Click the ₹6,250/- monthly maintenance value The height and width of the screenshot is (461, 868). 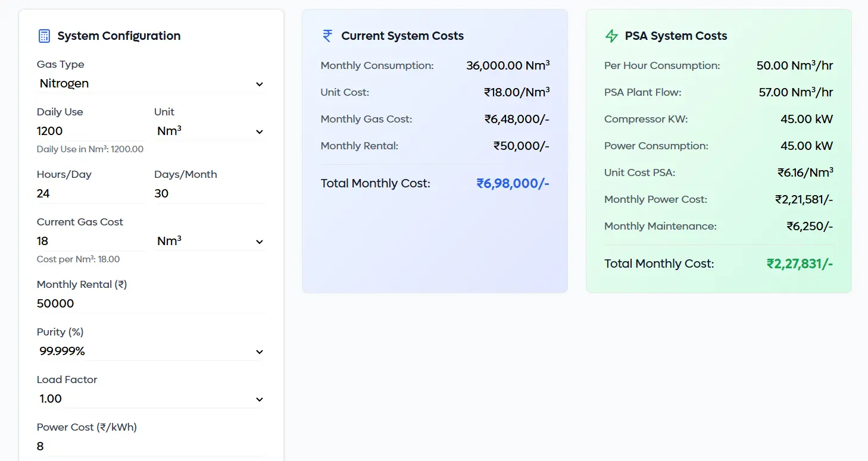point(810,226)
